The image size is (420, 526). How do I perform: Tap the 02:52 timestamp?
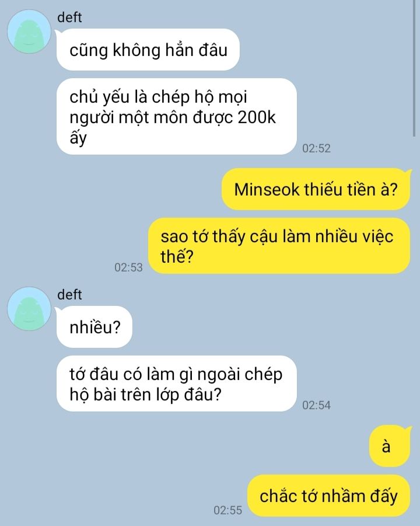point(316,148)
